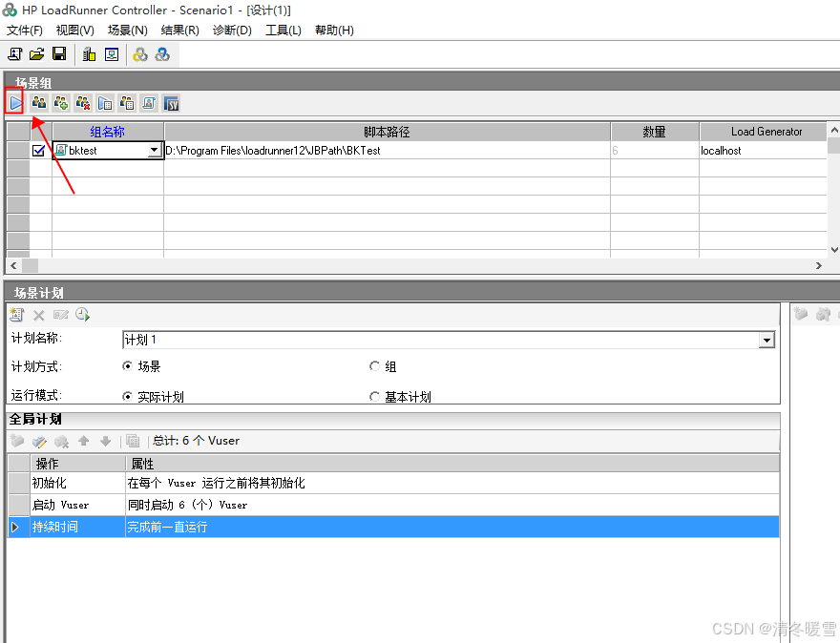The width and height of the screenshot is (840, 643).
Task: Open the 诊断(D) menu
Action: (232, 31)
